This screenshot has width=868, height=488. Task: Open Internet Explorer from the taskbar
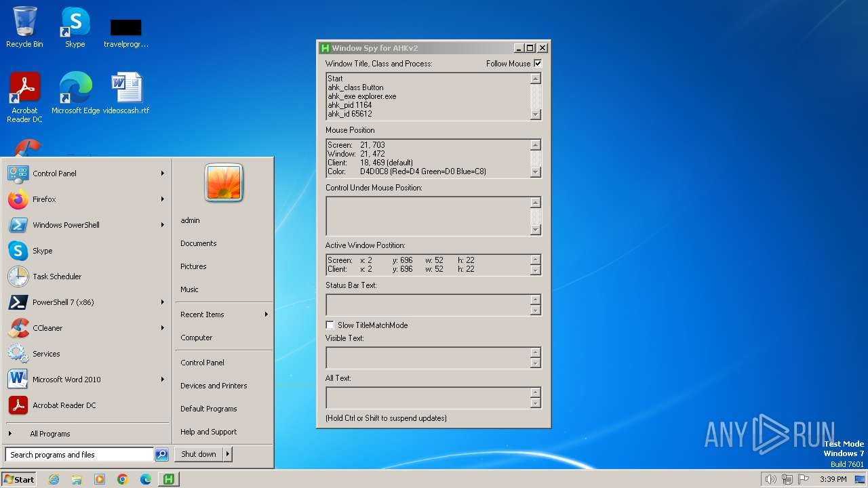tap(54, 479)
